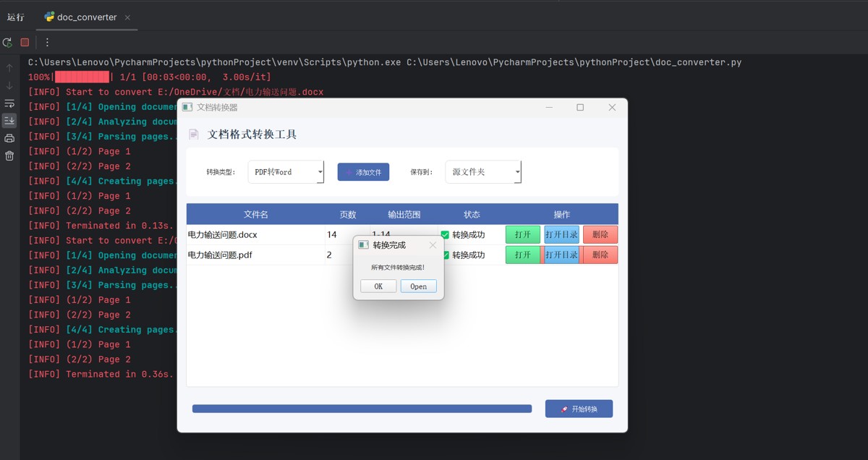This screenshot has width=868, height=460.
Task: Close the 文档转换器 window
Action: click(612, 107)
